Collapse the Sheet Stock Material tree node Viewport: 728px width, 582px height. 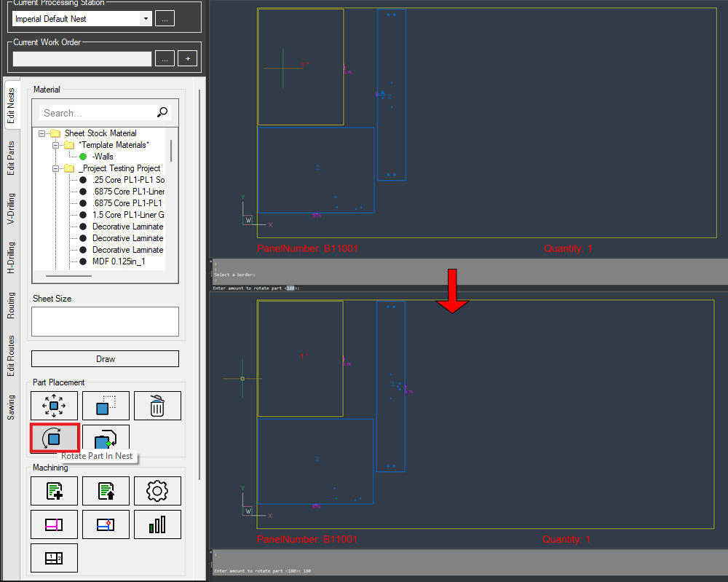tap(43, 133)
